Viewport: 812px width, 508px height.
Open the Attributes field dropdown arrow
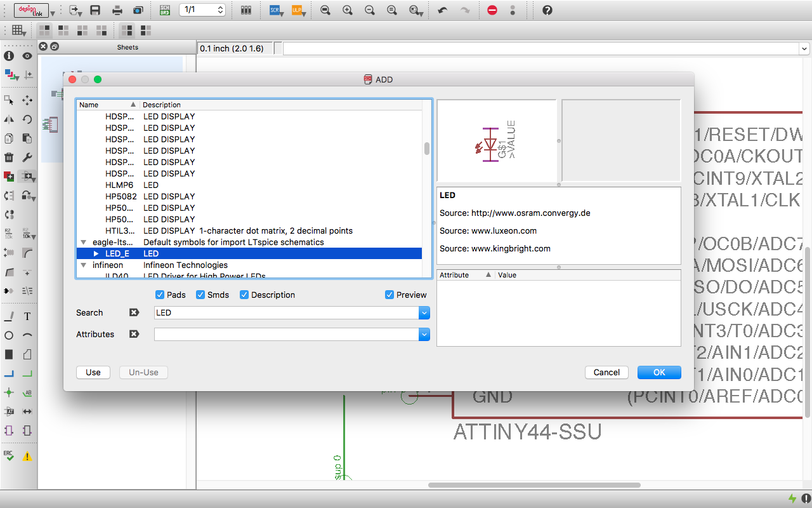click(424, 334)
